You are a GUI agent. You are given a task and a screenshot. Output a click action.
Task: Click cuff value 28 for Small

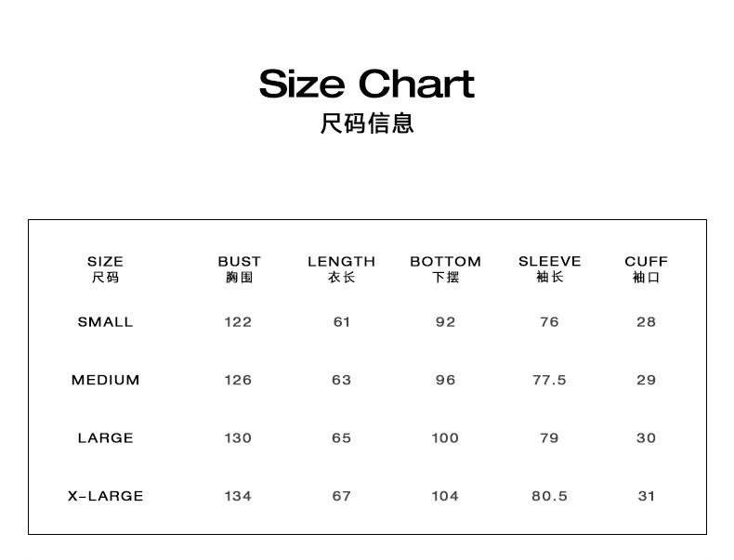[646, 322]
